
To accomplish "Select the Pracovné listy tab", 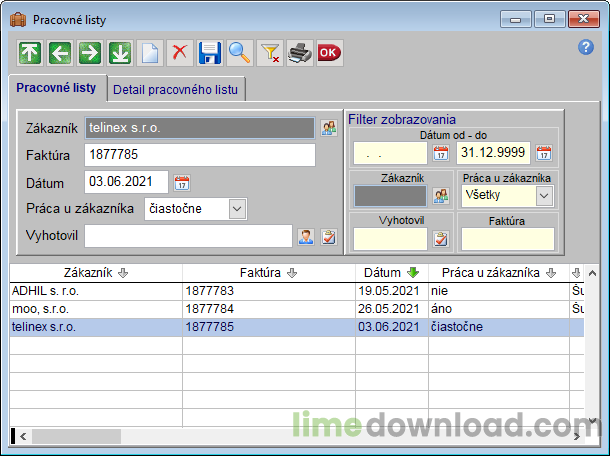I will (x=57, y=88).
